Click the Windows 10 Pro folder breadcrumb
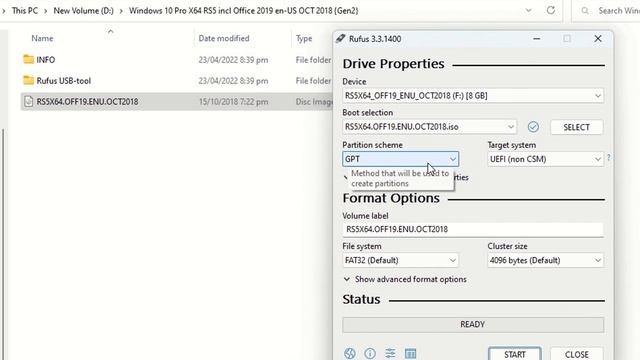640x360 pixels. [x=244, y=11]
